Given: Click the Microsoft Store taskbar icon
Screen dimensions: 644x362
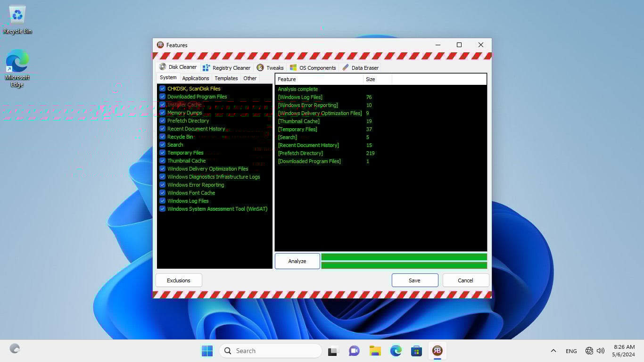Looking at the screenshot, I should click(x=416, y=351).
